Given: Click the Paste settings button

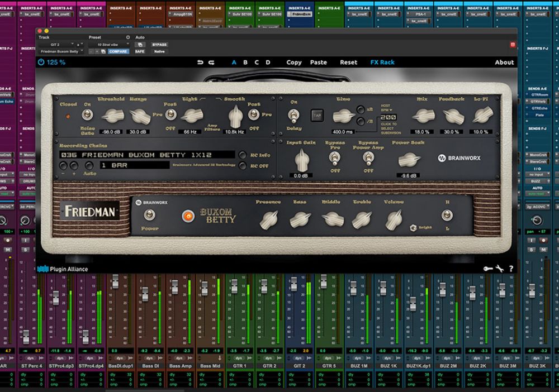Looking at the screenshot, I should pos(319,63).
